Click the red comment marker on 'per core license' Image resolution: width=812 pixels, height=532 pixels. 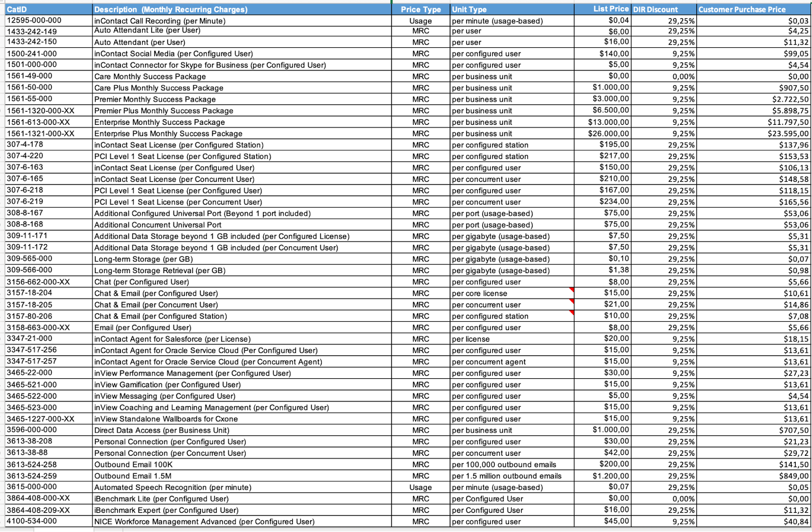point(572,290)
